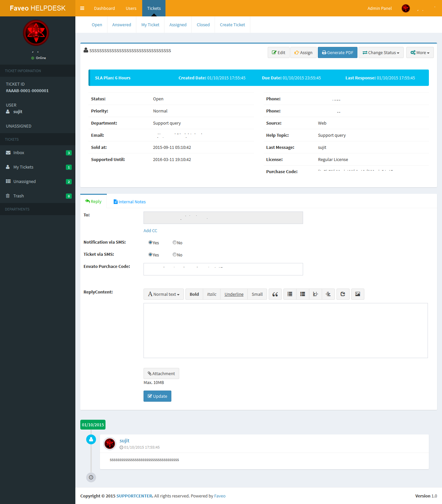The image size is (442, 504).
Task: Open the Normal text style dropdown
Action: (x=163, y=294)
